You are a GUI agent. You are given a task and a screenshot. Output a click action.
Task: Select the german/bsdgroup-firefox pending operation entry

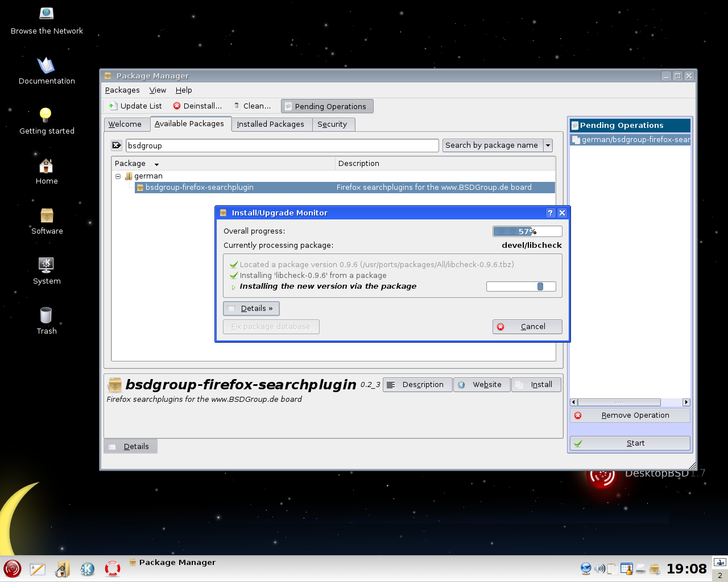click(x=630, y=140)
